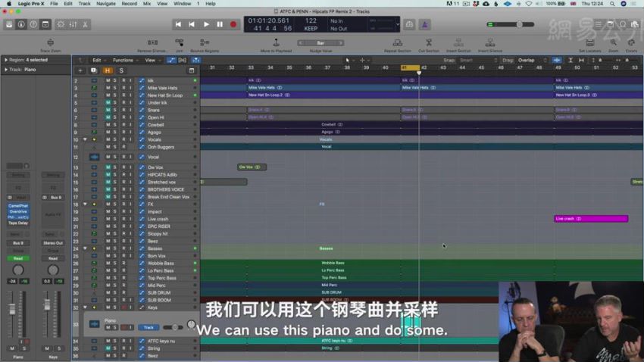Toggle Show Automation button

tap(171, 61)
